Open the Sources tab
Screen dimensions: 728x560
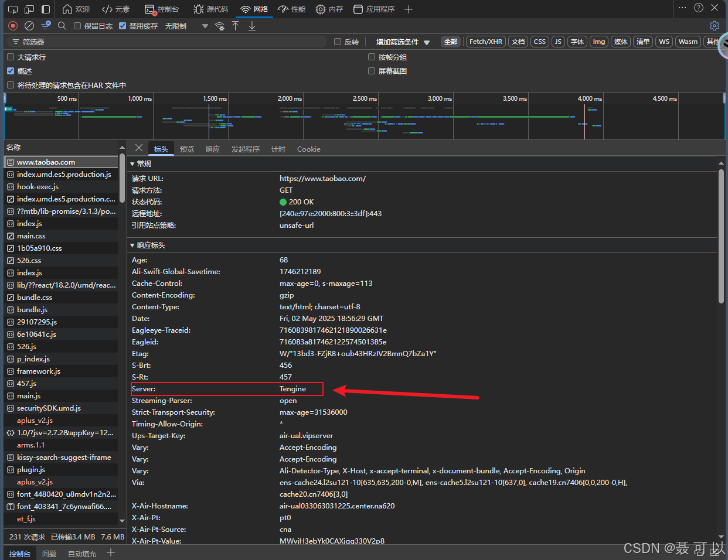pyautogui.click(x=210, y=9)
